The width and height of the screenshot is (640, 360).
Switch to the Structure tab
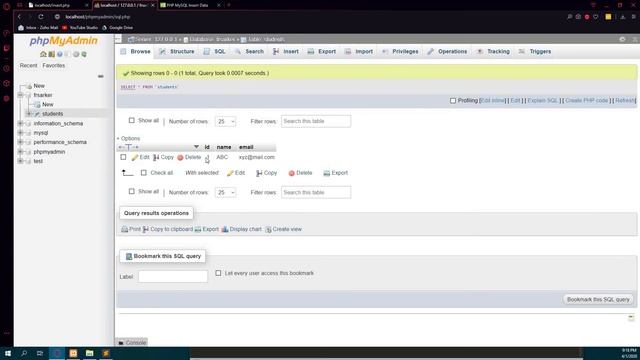[177, 51]
